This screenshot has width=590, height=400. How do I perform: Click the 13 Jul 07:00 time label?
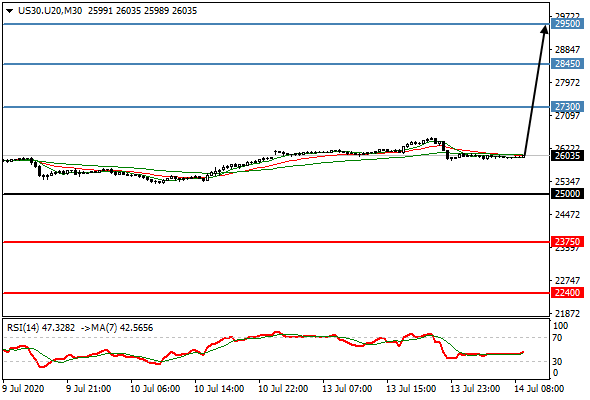coord(347,388)
